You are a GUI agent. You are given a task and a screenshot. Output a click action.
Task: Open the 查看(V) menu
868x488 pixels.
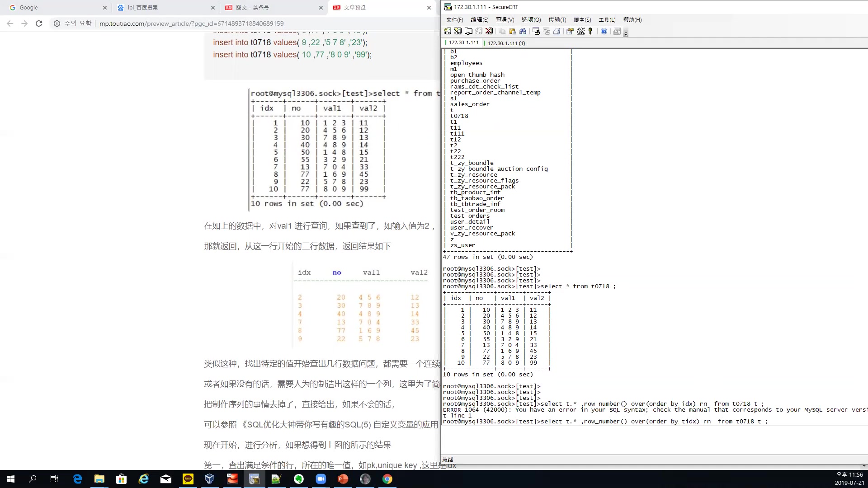pyautogui.click(x=505, y=20)
